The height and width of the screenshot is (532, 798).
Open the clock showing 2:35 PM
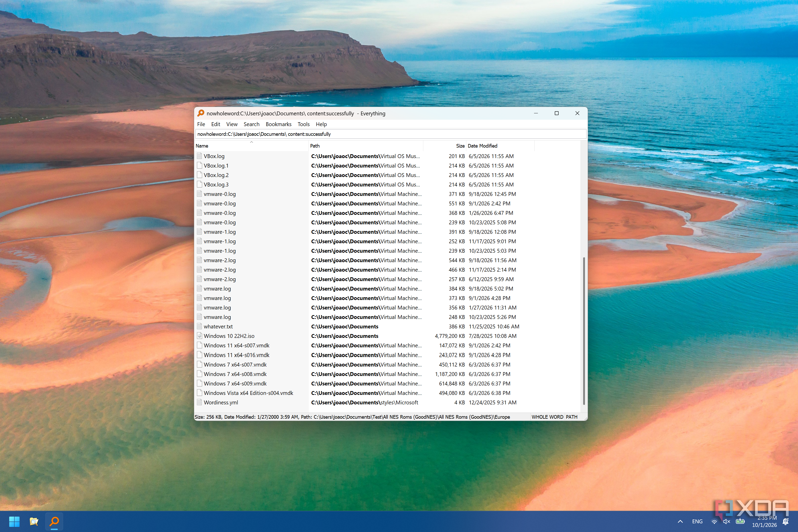764,522
